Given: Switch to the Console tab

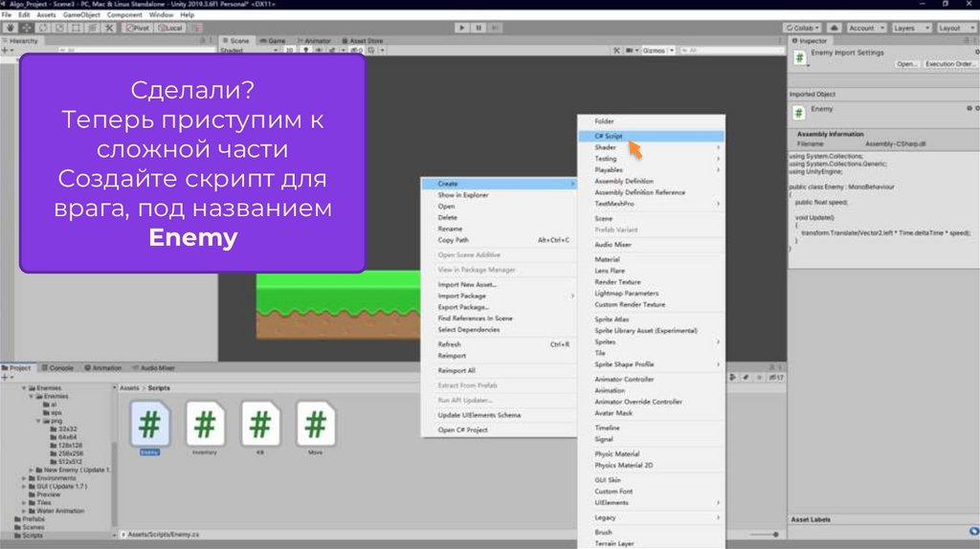Looking at the screenshot, I should [57, 368].
